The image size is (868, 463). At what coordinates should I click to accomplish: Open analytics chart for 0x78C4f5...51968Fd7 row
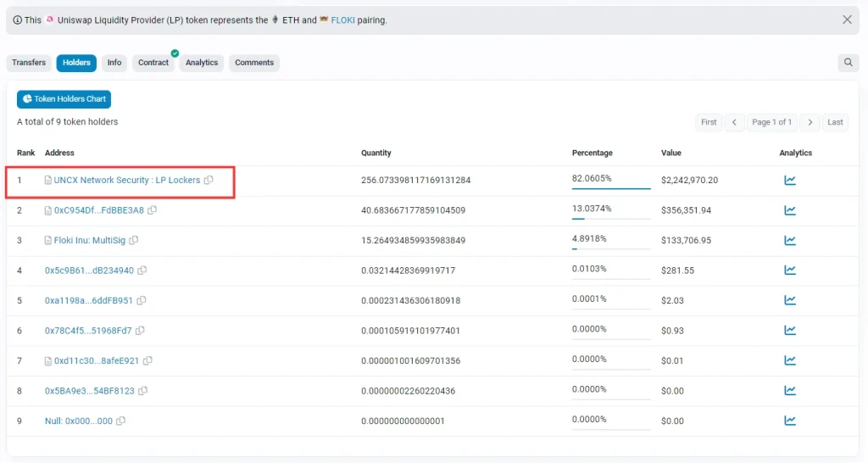coord(790,331)
